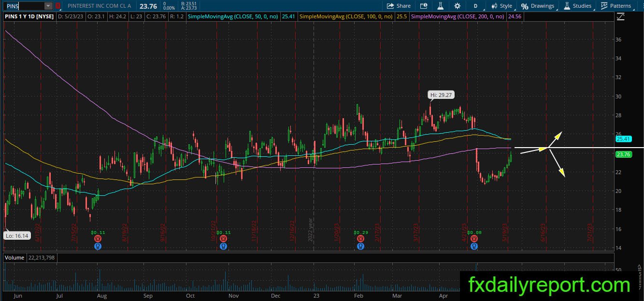Viewport: 644px width, 301px height.
Task: Click the blue lightbulb icon in August
Action: 98,246
